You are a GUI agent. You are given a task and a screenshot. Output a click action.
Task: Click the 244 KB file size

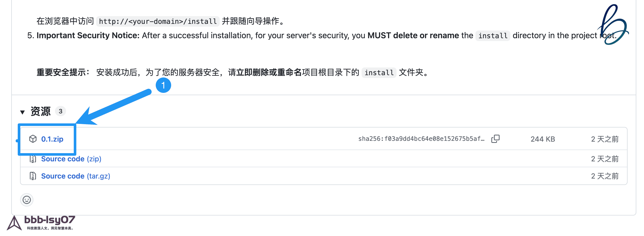[543, 139]
